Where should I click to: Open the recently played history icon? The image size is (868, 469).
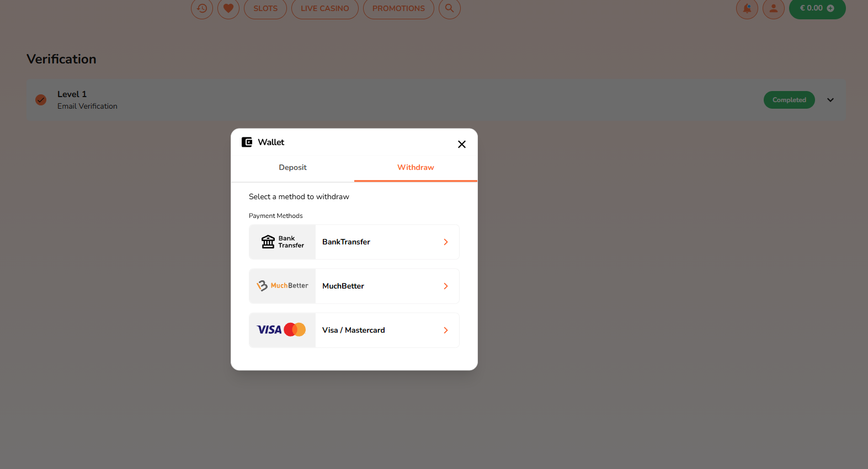(202, 8)
